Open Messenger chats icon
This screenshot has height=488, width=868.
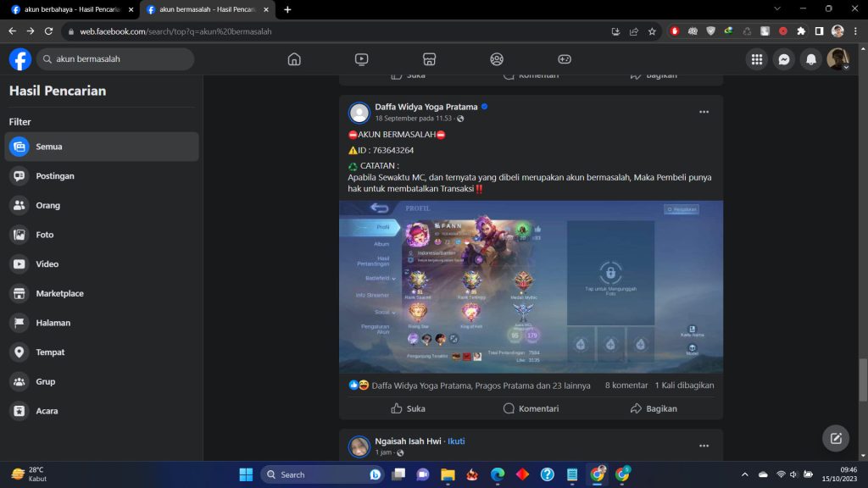pyautogui.click(x=784, y=58)
